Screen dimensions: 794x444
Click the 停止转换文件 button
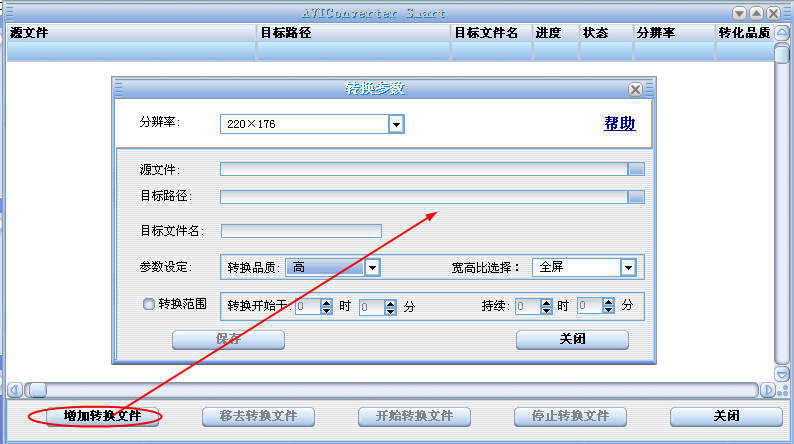[570, 416]
